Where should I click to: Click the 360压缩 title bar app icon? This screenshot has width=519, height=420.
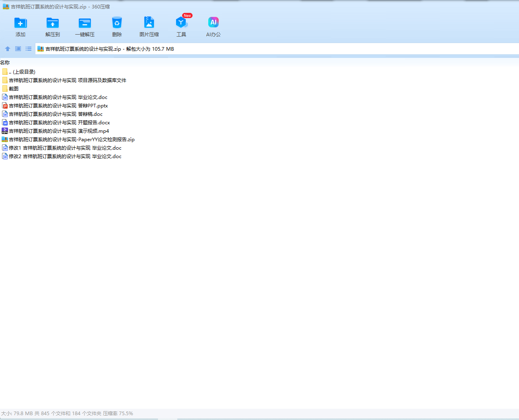tap(6, 6)
